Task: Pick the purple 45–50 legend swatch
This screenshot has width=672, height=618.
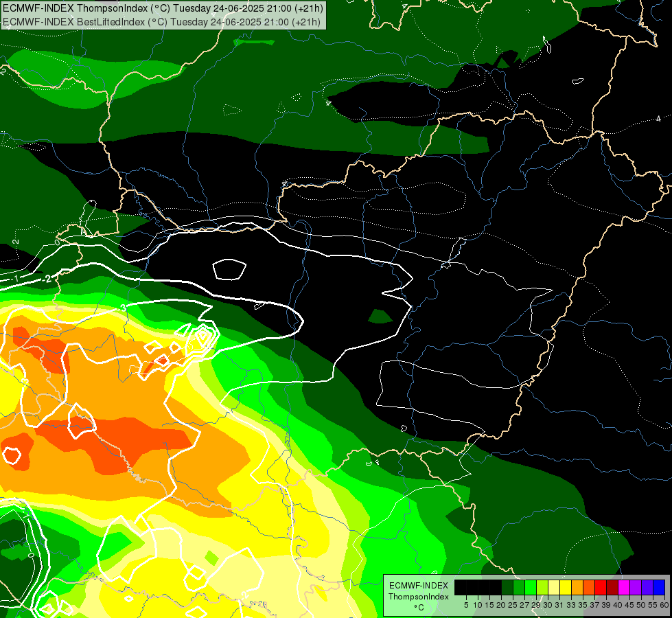Action: click(636, 587)
